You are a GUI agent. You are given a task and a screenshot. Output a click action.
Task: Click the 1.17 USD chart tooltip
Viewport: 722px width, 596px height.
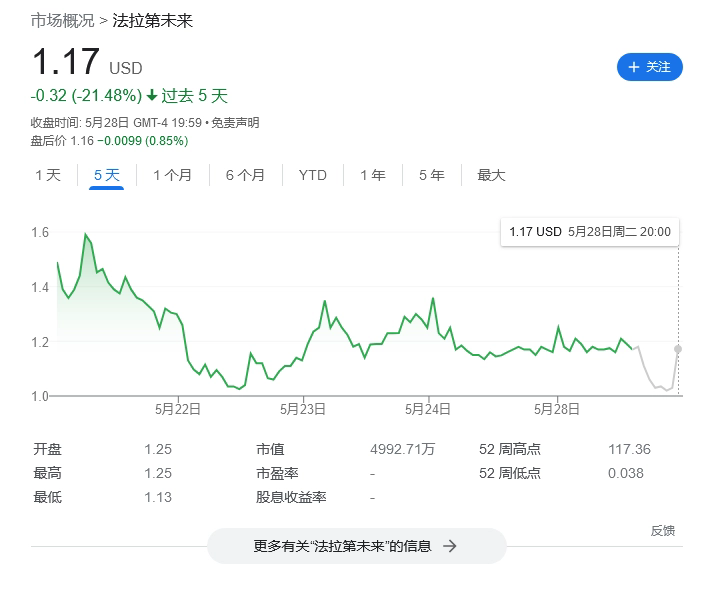pos(589,231)
